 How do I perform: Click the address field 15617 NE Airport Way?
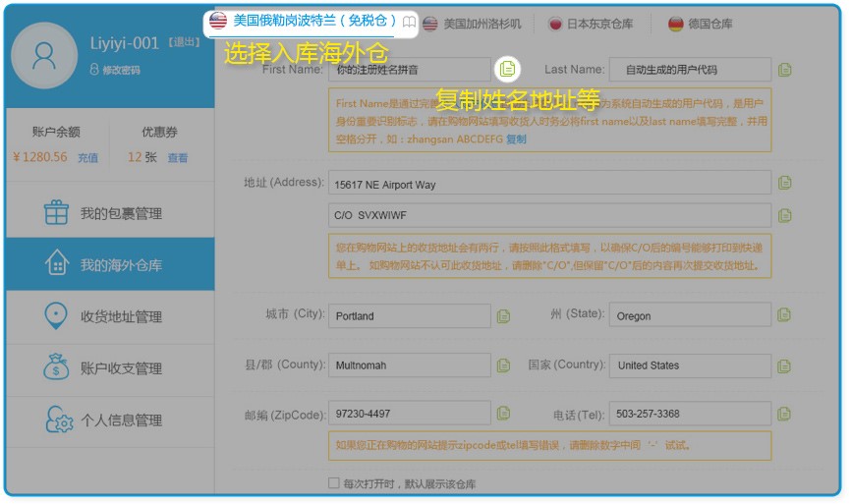coord(549,183)
